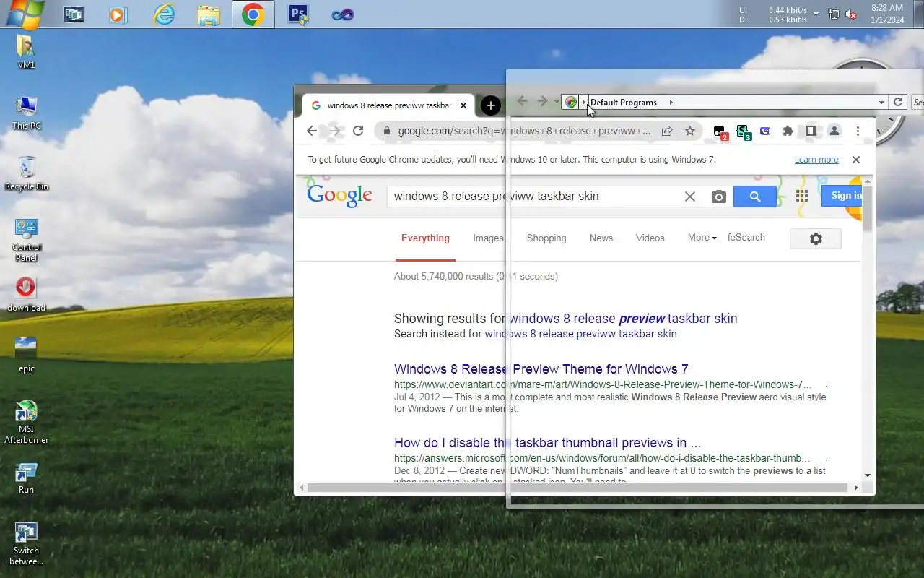924x578 pixels.
Task: Open Recycle Bin desktop icon
Action: (x=27, y=173)
